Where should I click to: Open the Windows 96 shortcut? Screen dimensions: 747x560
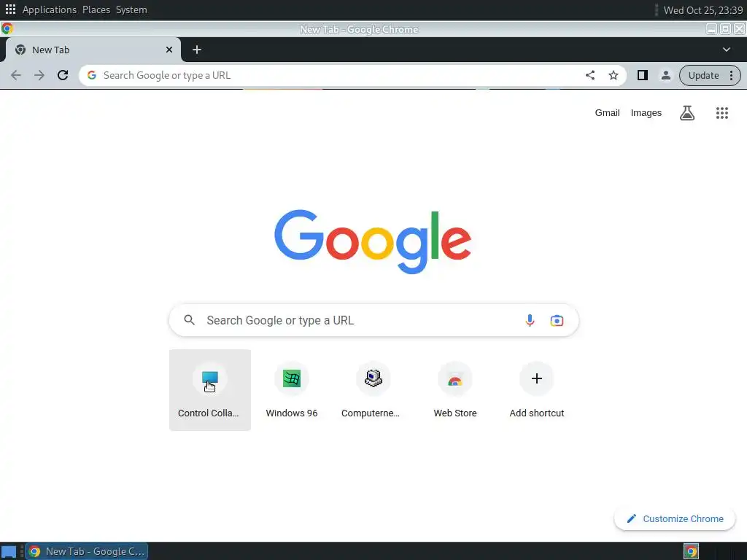292,390
